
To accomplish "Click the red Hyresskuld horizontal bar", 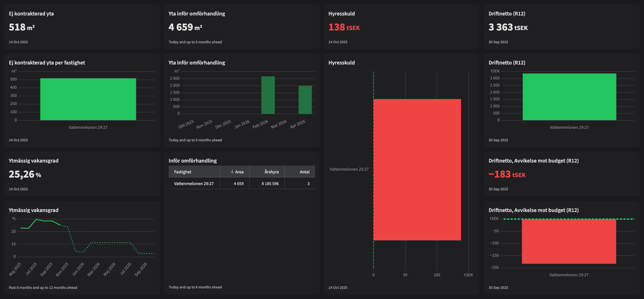I will (x=417, y=170).
